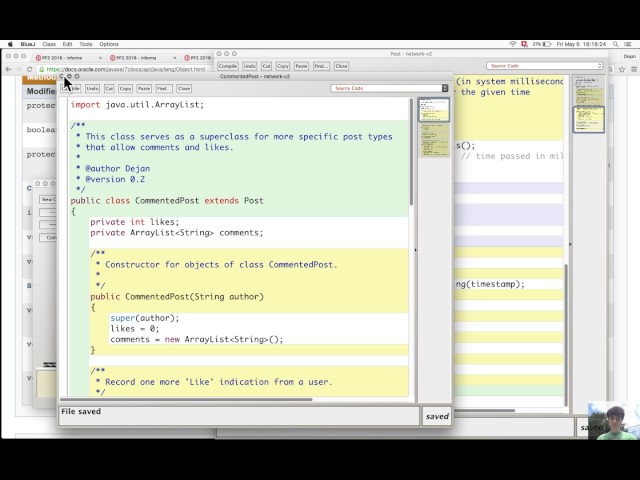Click CommentedPost horizontal scrollbar

tap(186, 400)
